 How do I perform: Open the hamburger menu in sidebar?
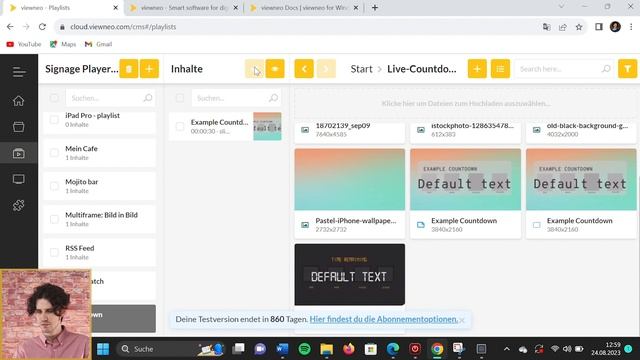pos(19,72)
